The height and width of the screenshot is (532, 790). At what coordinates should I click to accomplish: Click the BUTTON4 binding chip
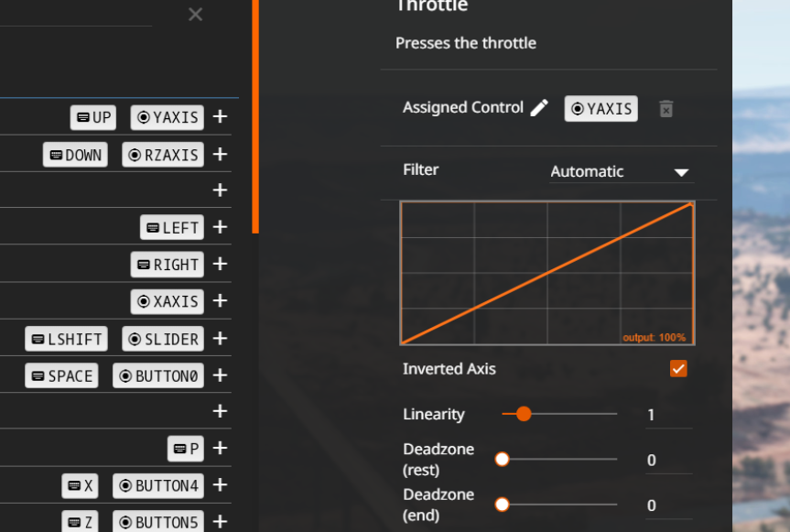point(158,485)
